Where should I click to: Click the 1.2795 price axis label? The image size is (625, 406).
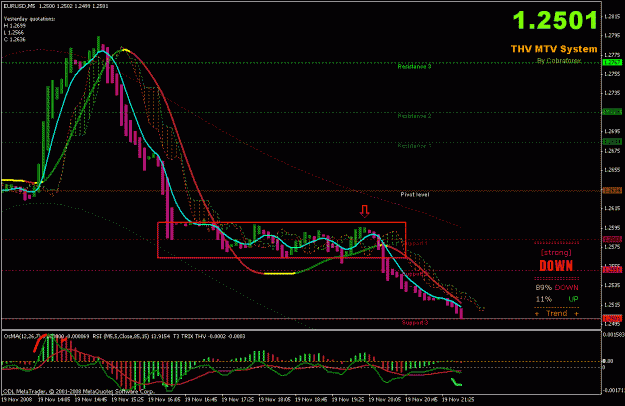click(x=613, y=35)
